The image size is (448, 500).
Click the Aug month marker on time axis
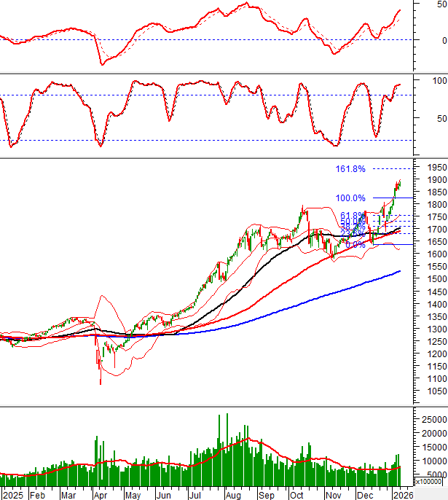tap(232, 494)
